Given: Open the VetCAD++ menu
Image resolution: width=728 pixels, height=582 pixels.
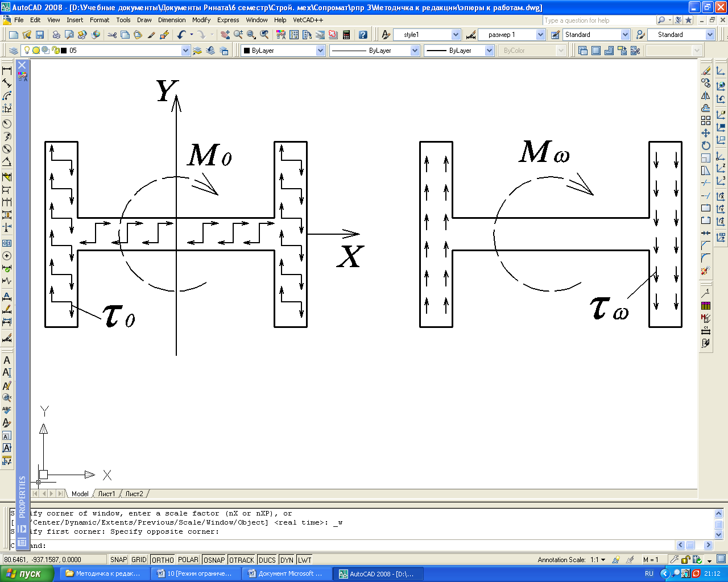Looking at the screenshot, I should pos(308,20).
